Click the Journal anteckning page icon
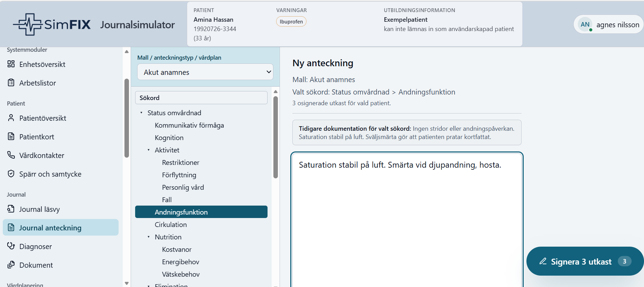 pos(11,227)
